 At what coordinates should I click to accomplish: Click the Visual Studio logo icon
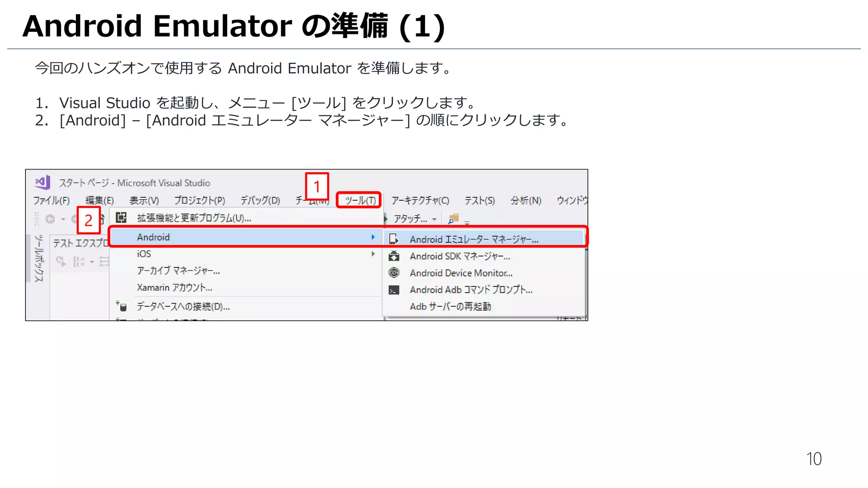click(42, 183)
